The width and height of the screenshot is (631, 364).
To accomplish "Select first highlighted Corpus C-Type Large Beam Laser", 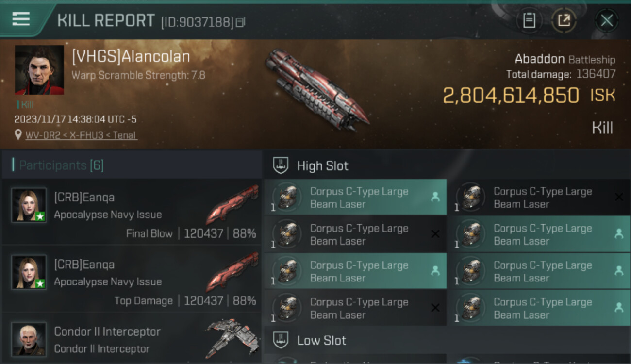I will (355, 197).
